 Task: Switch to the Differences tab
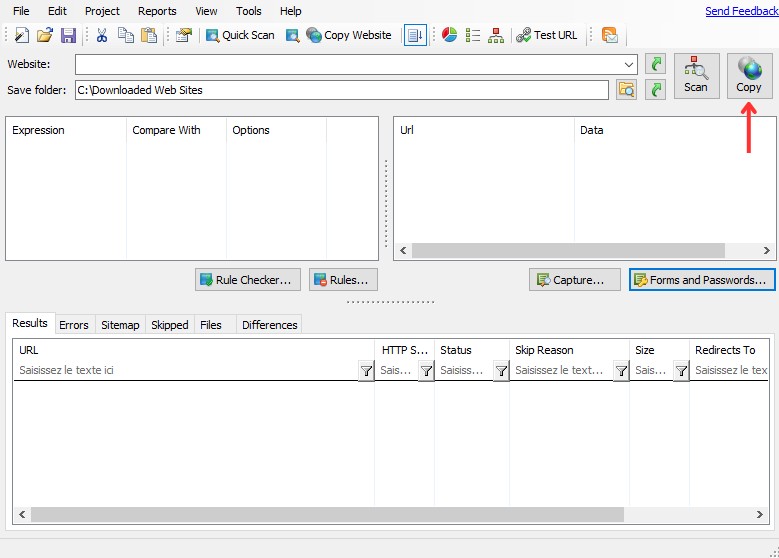pos(269,325)
